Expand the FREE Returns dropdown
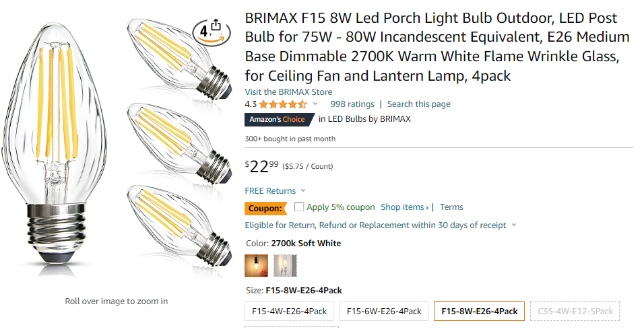Image resolution: width=644 pixels, height=329 pixels. (302, 191)
